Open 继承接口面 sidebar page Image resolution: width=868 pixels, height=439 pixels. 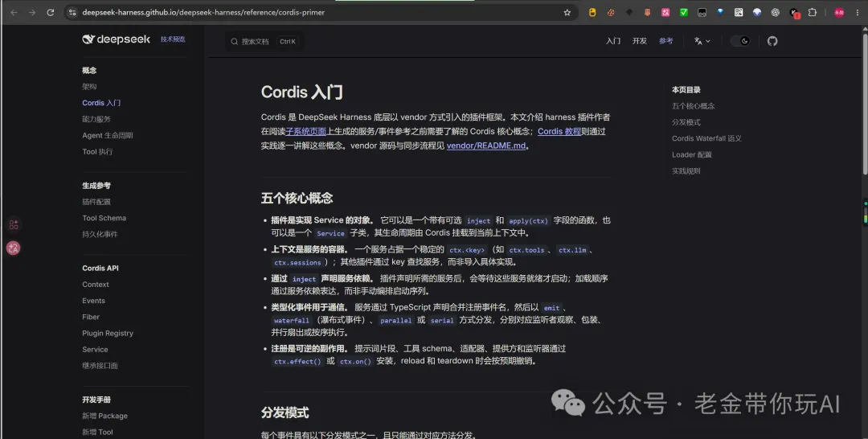point(100,365)
